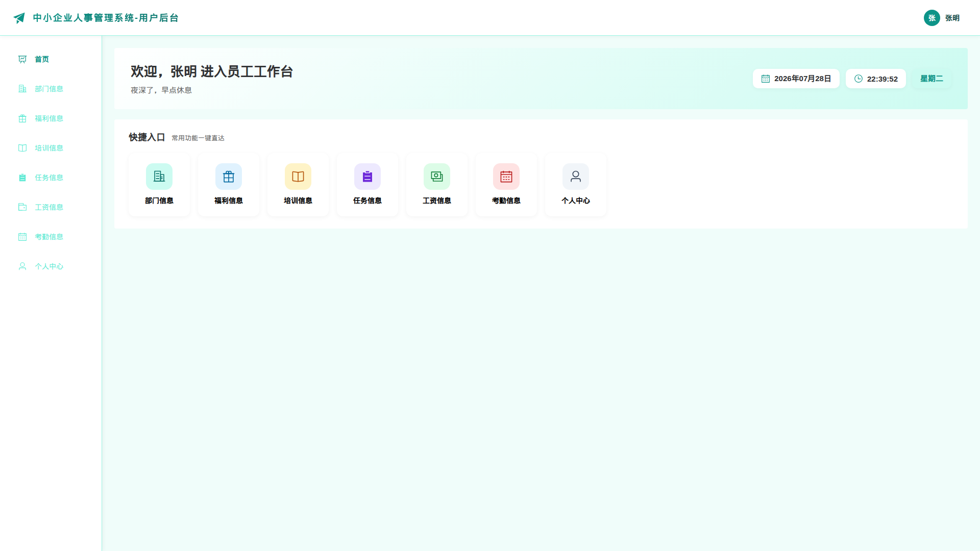This screenshot has height=551, width=980.
Task: Click the heading 欢迎，张明 进入员工工作台
Action: 212,71
